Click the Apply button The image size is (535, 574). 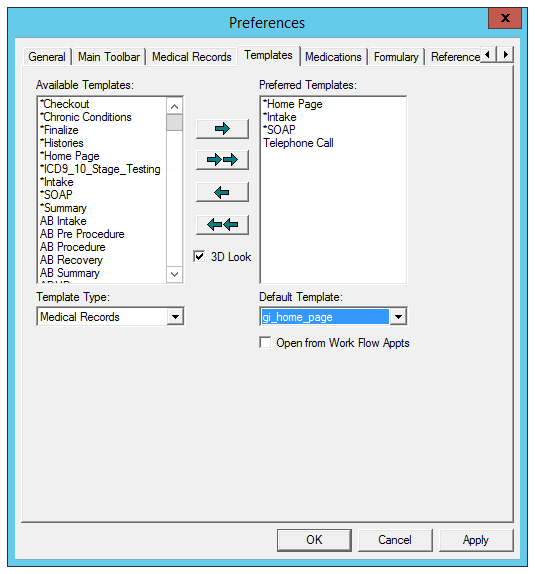pyautogui.click(x=476, y=540)
